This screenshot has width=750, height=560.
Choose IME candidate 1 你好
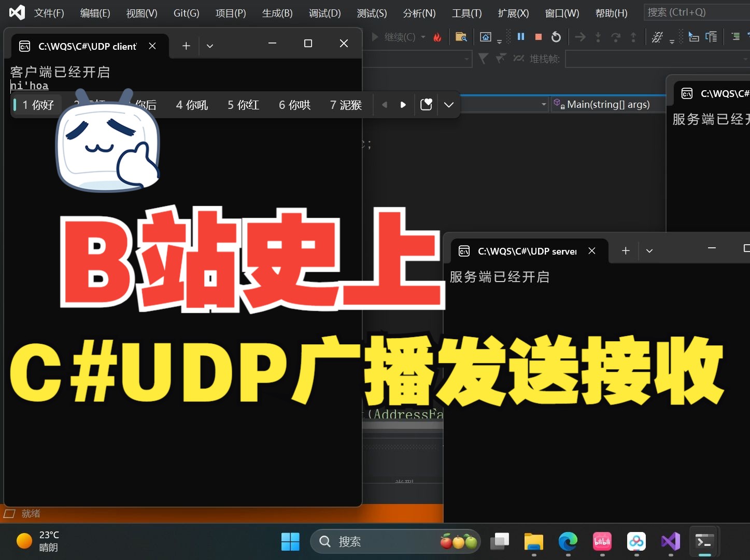pyautogui.click(x=38, y=105)
